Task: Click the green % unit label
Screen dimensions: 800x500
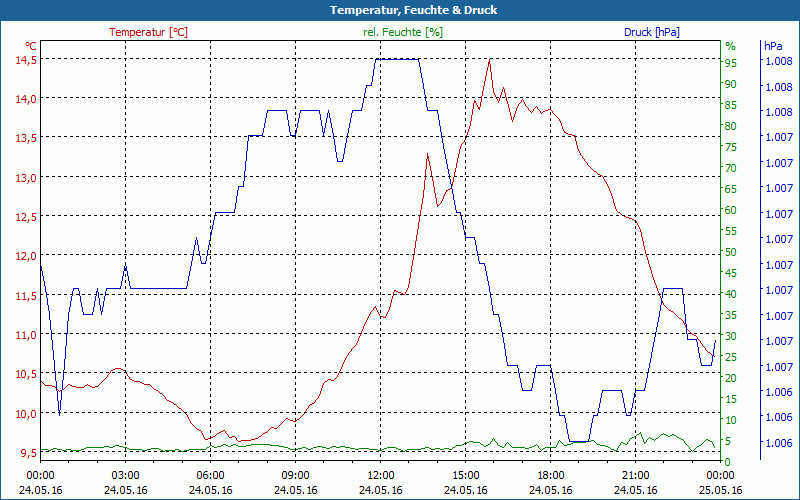Action: coord(730,46)
